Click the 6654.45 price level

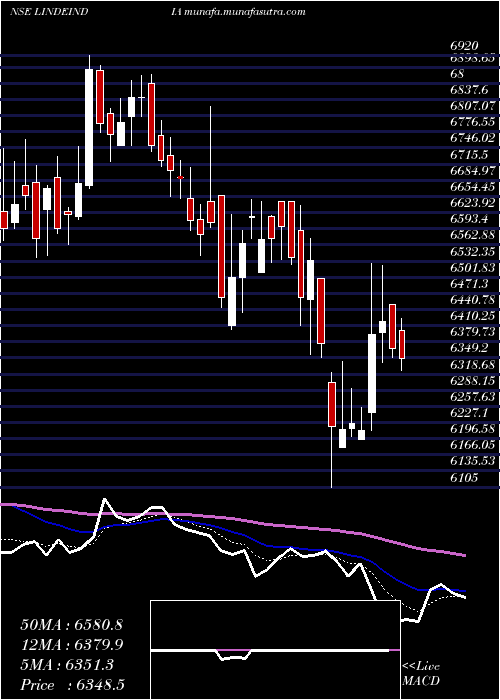pyautogui.click(x=473, y=186)
